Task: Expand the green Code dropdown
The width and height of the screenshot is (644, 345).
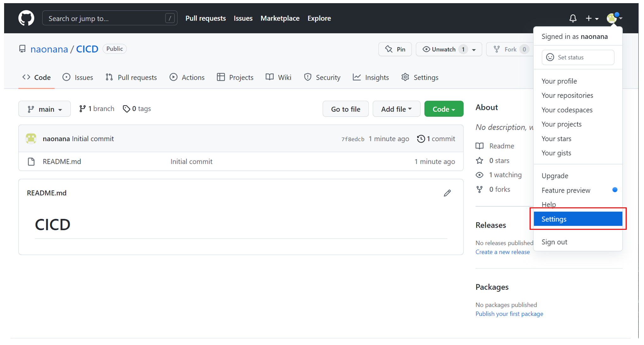Action: pyautogui.click(x=444, y=109)
